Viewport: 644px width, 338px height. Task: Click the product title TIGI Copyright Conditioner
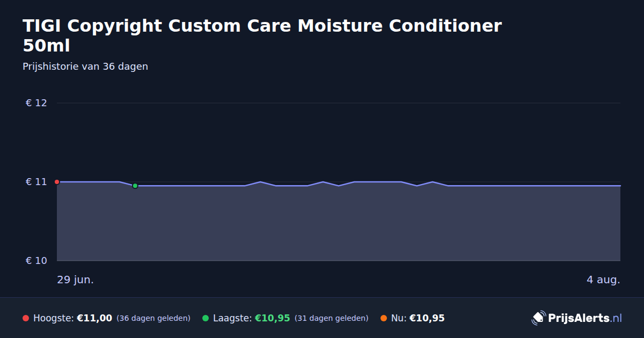tap(262, 35)
